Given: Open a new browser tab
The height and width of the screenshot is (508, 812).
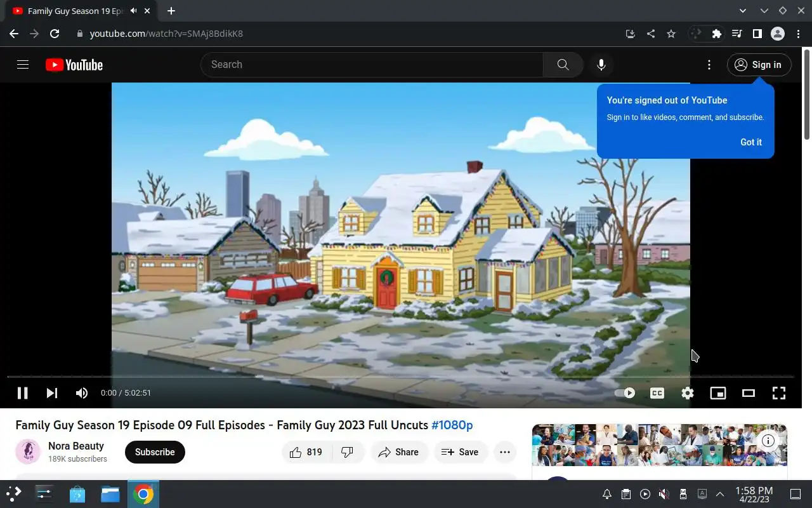Looking at the screenshot, I should pos(171,11).
